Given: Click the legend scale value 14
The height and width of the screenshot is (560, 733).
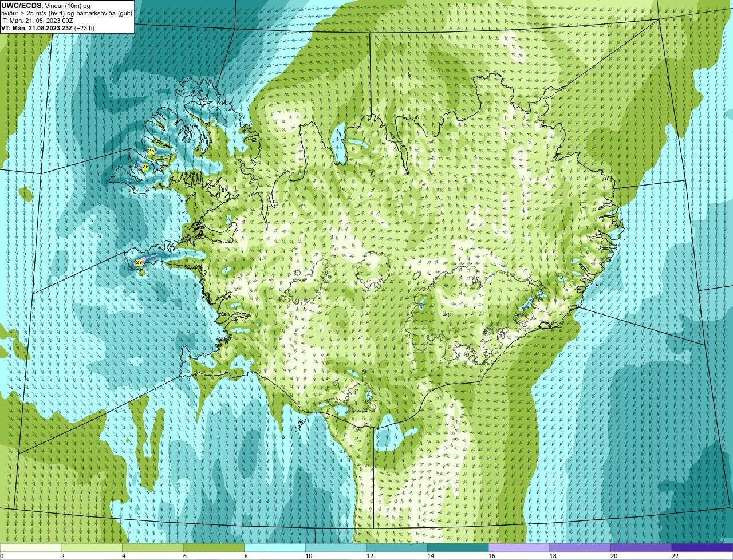Looking at the screenshot, I should click(431, 556).
